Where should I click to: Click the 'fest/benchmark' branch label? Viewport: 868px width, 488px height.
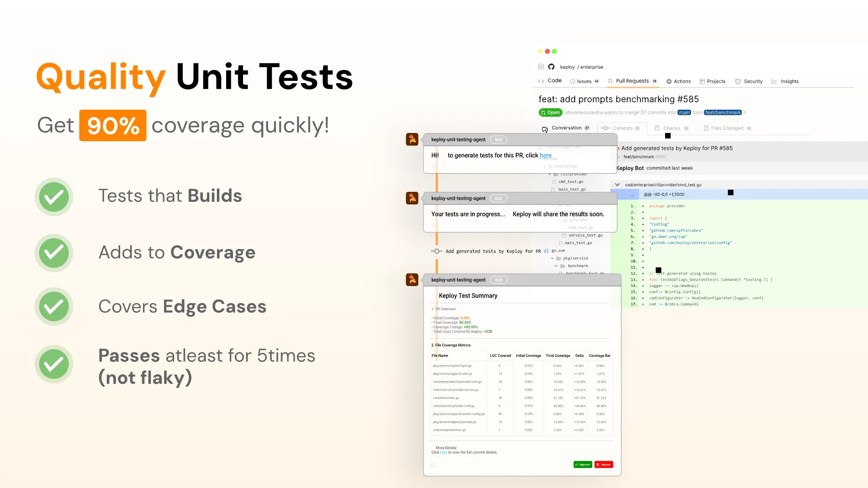pos(723,112)
